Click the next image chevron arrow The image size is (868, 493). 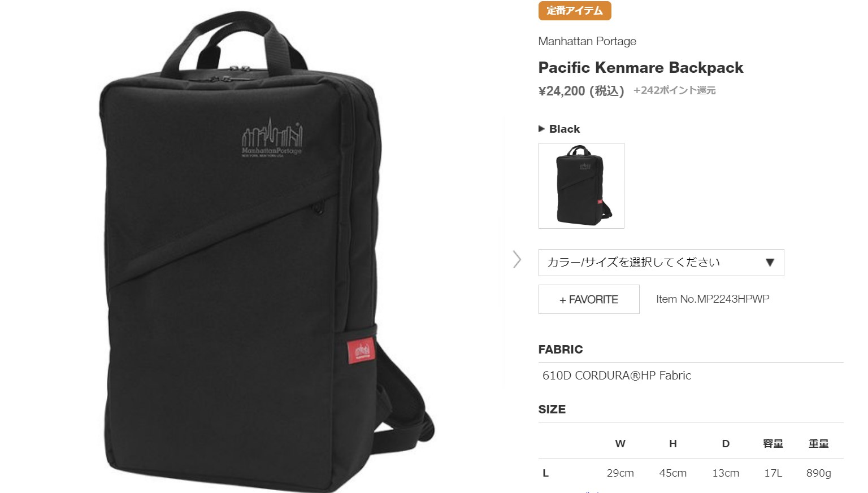click(517, 259)
